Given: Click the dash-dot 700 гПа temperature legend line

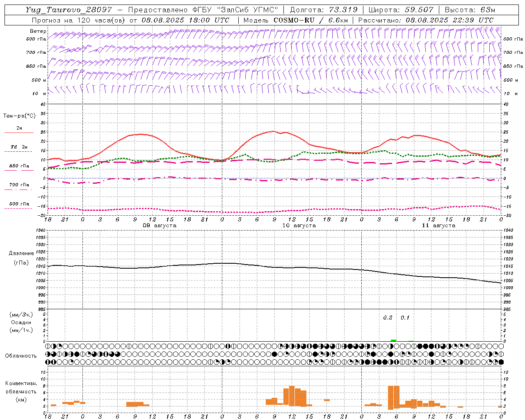Looking at the screenshot, I should [18, 189].
